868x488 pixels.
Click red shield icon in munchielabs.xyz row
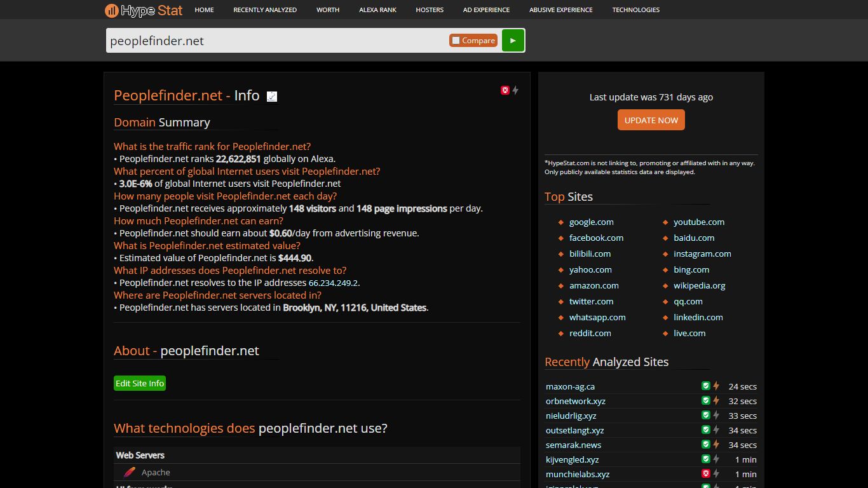point(705,473)
